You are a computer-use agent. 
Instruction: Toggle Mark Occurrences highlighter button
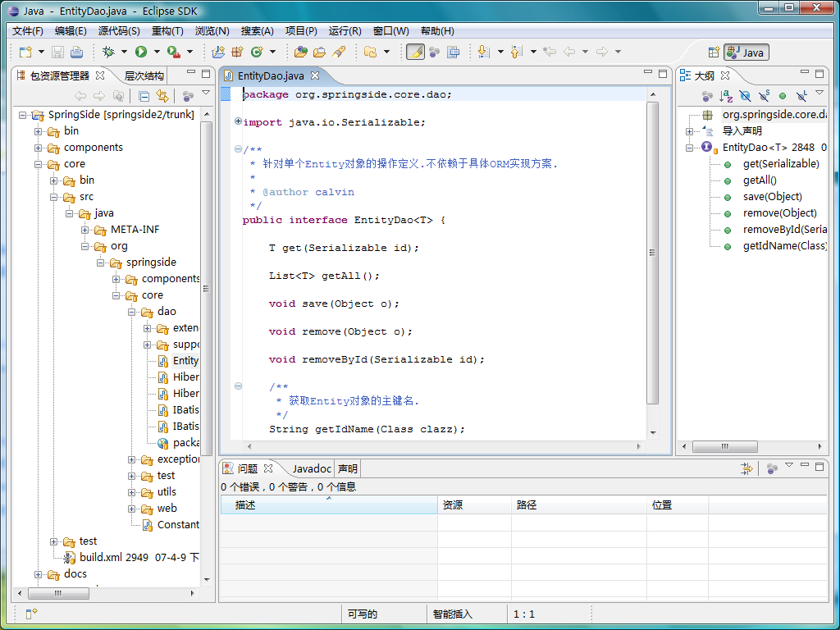coord(415,52)
